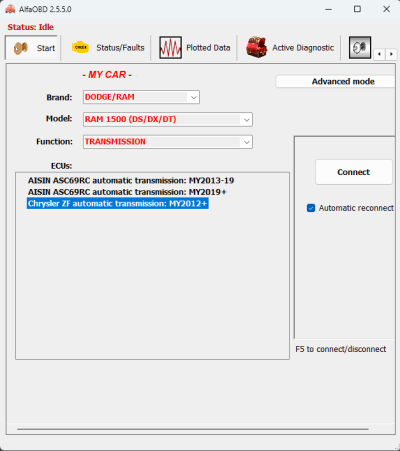The width and height of the screenshot is (400, 451).
Task: Select Chrysler ZF automatic transmission MY2012+
Action: click(x=118, y=203)
